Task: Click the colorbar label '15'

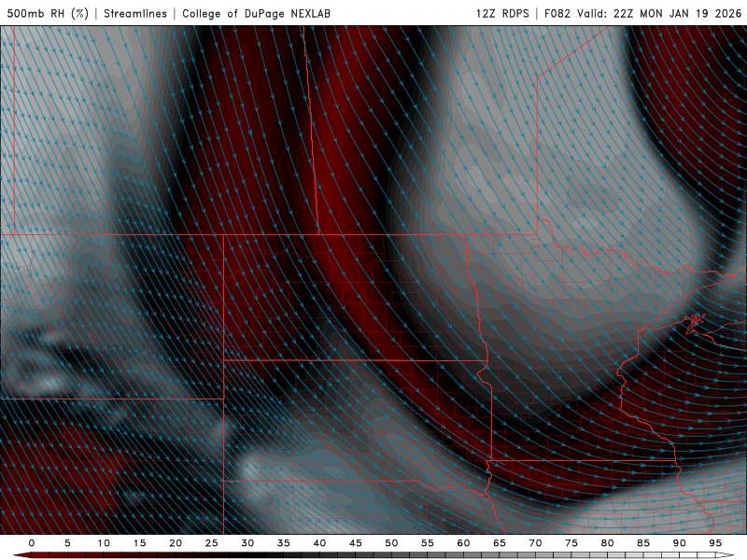Action: (139, 543)
